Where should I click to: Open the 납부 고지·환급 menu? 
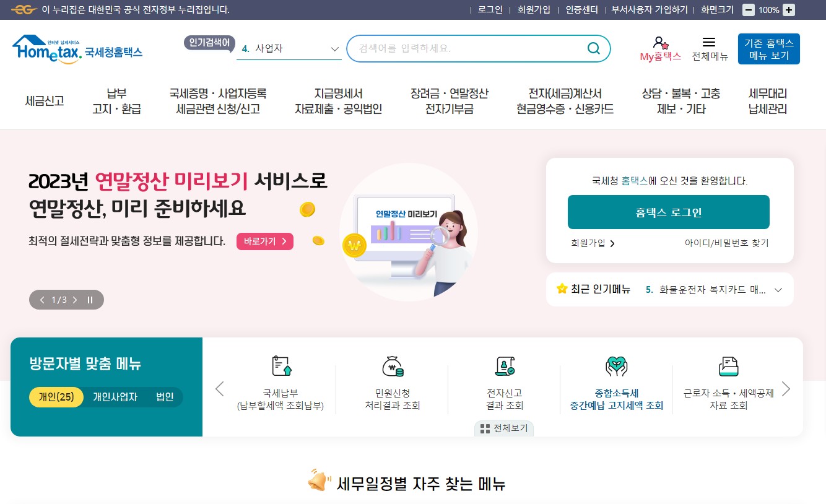point(116,102)
